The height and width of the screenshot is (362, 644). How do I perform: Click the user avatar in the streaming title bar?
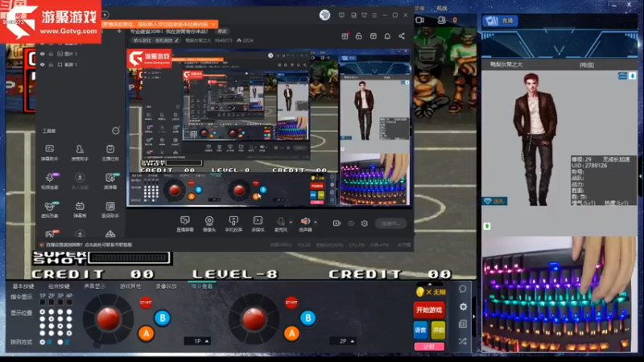tap(324, 15)
